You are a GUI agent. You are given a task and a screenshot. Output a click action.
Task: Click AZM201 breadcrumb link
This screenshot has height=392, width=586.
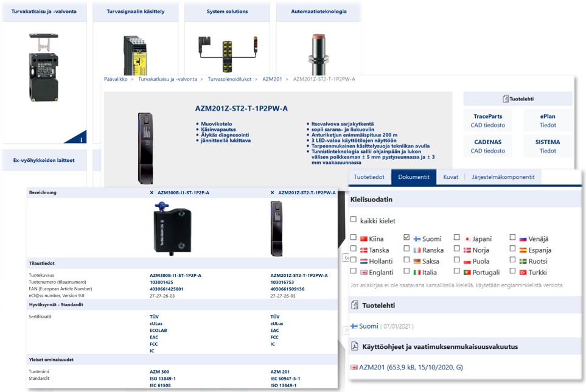[x=272, y=79]
